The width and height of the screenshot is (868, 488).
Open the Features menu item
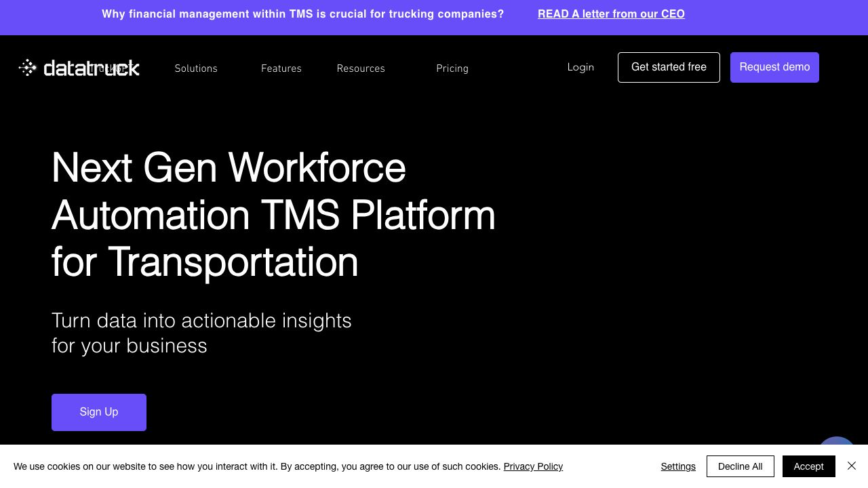281,68
